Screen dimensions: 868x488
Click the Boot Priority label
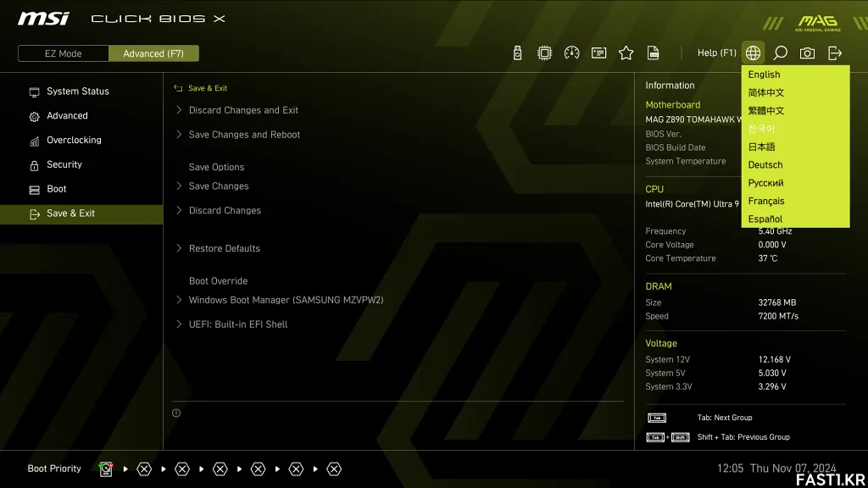[54, 469]
